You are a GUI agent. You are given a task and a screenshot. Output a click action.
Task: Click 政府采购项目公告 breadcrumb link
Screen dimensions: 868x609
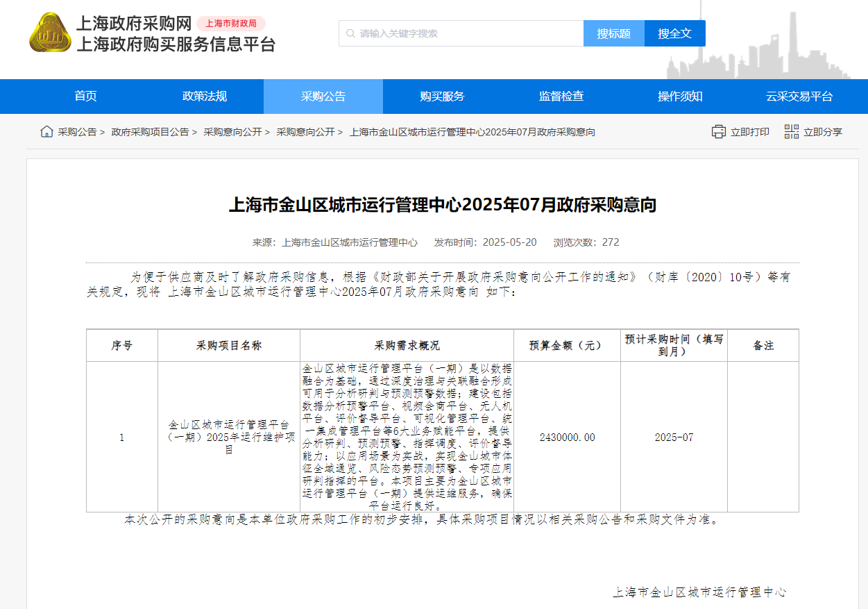[151, 132]
